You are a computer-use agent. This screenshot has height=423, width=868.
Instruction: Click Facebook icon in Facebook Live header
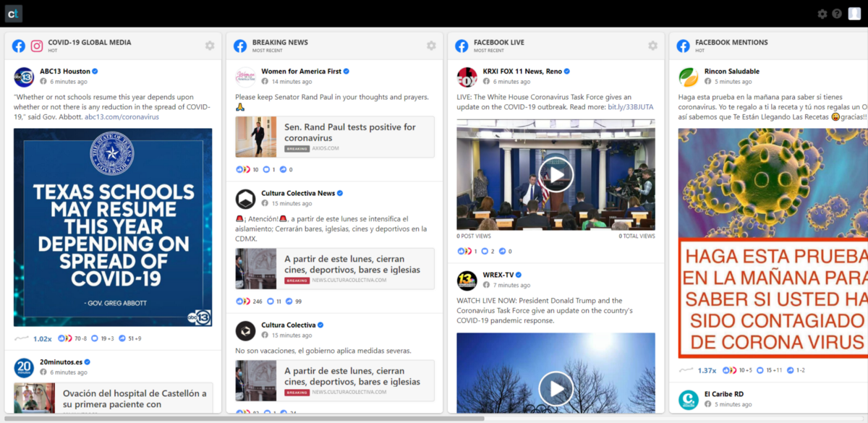point(461,46)
